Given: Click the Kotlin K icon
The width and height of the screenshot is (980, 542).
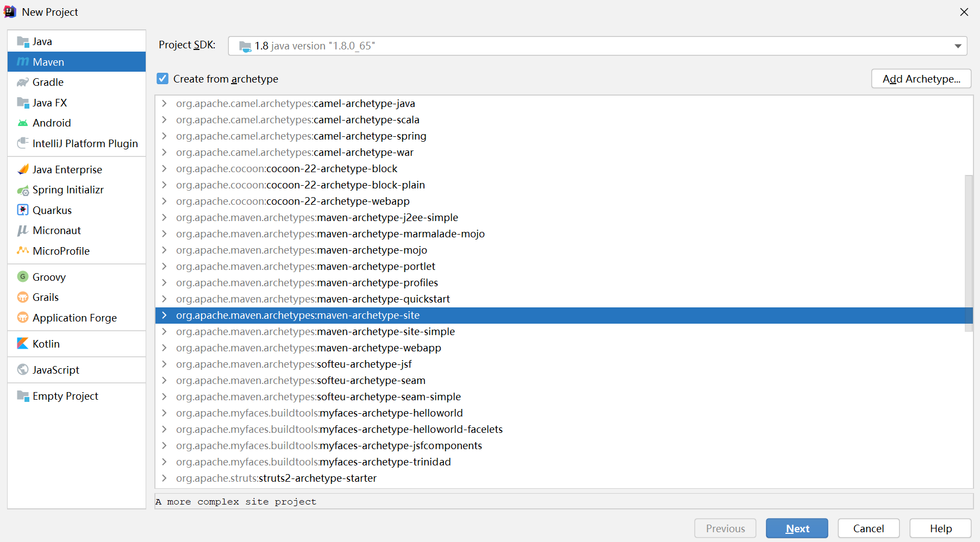Looking at the screenshot, I should point(22,344).
